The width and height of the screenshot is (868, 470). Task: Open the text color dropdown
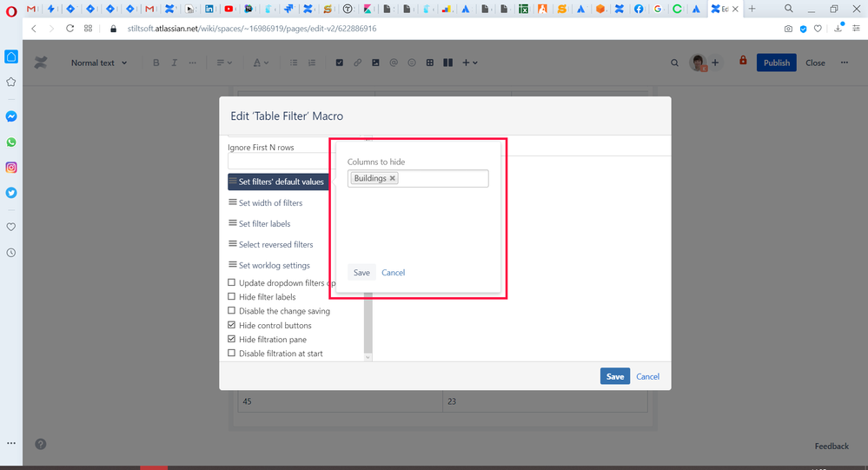tap(261, 63)
